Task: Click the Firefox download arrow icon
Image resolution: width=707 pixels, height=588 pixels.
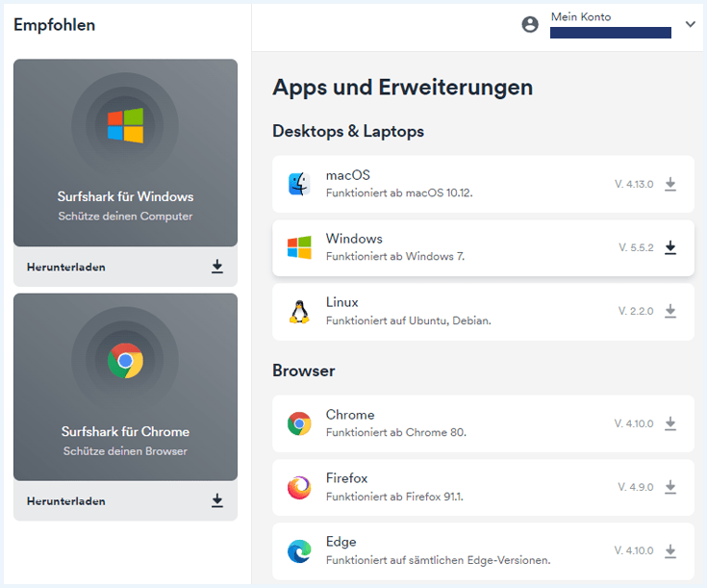Action: (x=670, y=487)
